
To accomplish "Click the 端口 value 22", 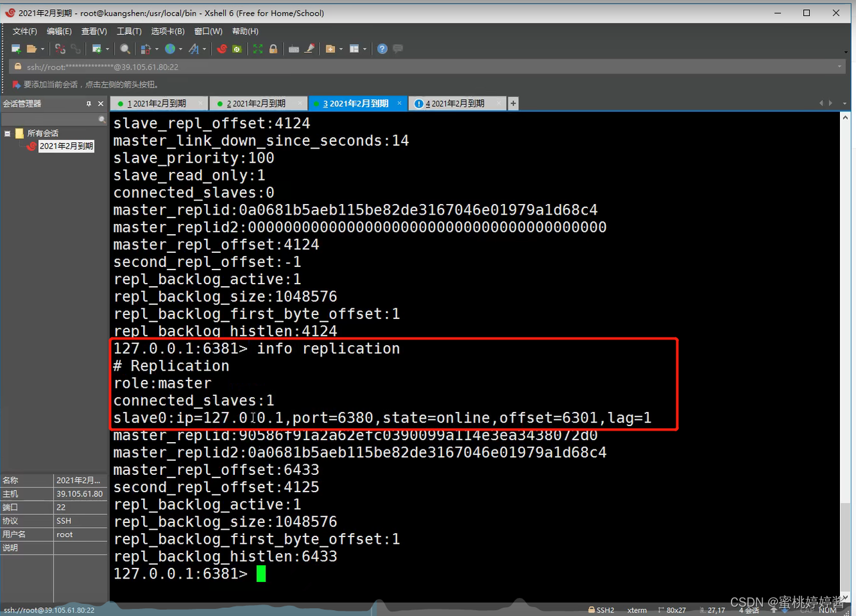I will [61, 507].
